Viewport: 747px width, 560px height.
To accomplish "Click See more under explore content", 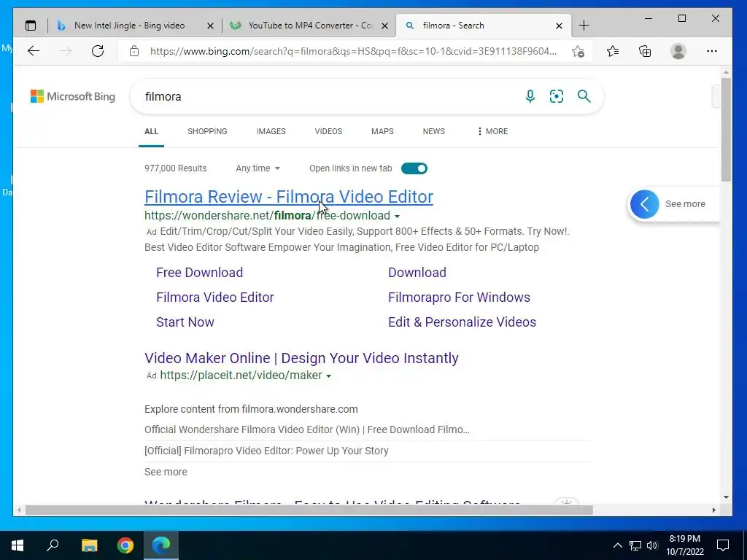I will [x=166, y=472].
